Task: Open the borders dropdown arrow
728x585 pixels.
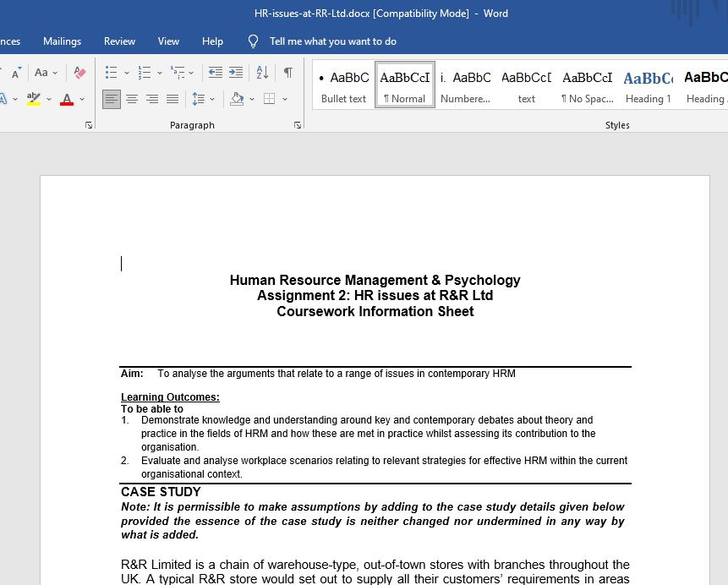Action: click(x=285, y=100)
